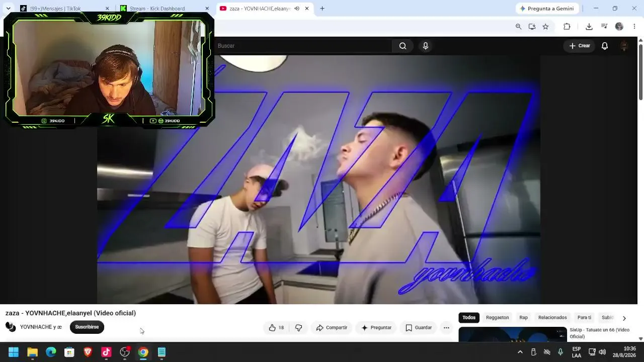The width and height of the screenshot is (644, 362).
Task: Start voice search with the microphone icon
Action: coord(426,46)
